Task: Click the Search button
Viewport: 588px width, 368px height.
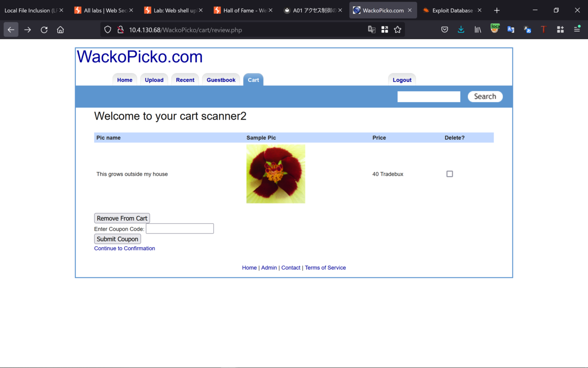Action: [x=485, y=97]
